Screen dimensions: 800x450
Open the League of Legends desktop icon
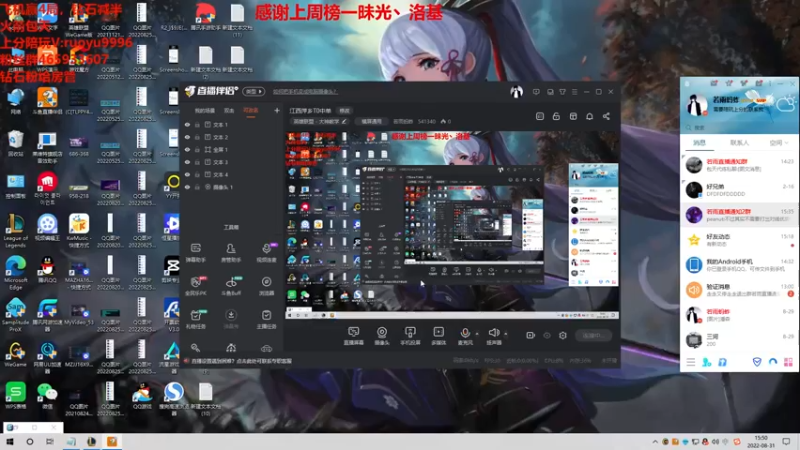[x=15, y=230]
